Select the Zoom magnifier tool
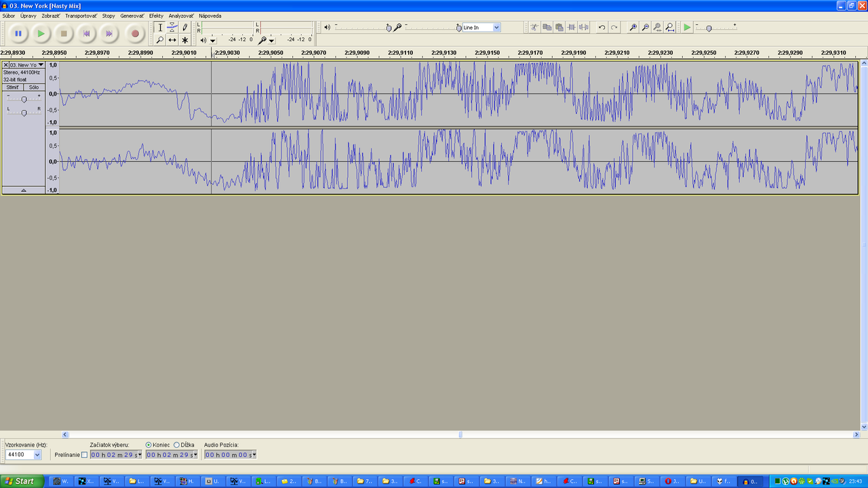The width and height of the screenshot is (868, 488). point(160,40)
